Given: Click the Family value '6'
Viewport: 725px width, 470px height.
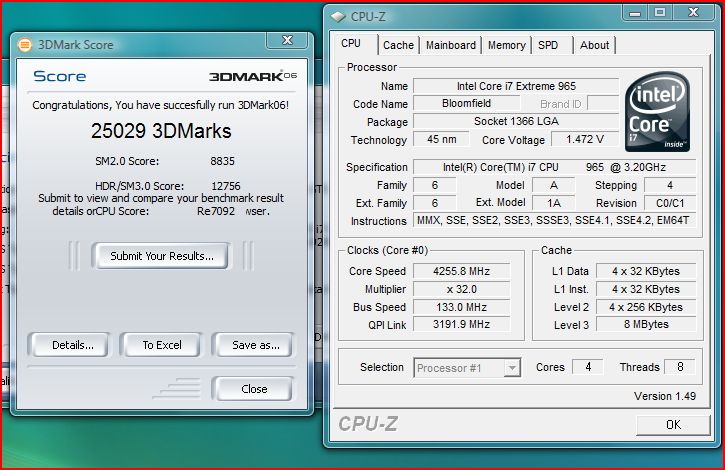Looking at the screenshot, I should [x=435, y=185].
